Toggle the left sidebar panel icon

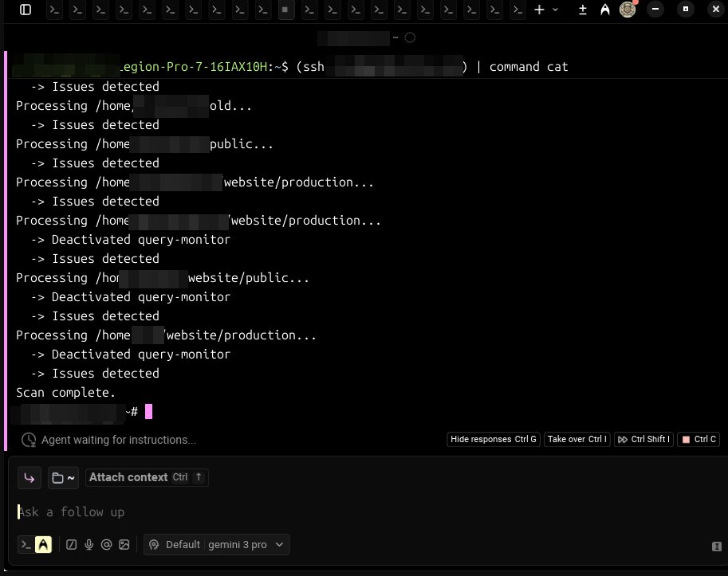pyautogui.click(x=26, y=10)
